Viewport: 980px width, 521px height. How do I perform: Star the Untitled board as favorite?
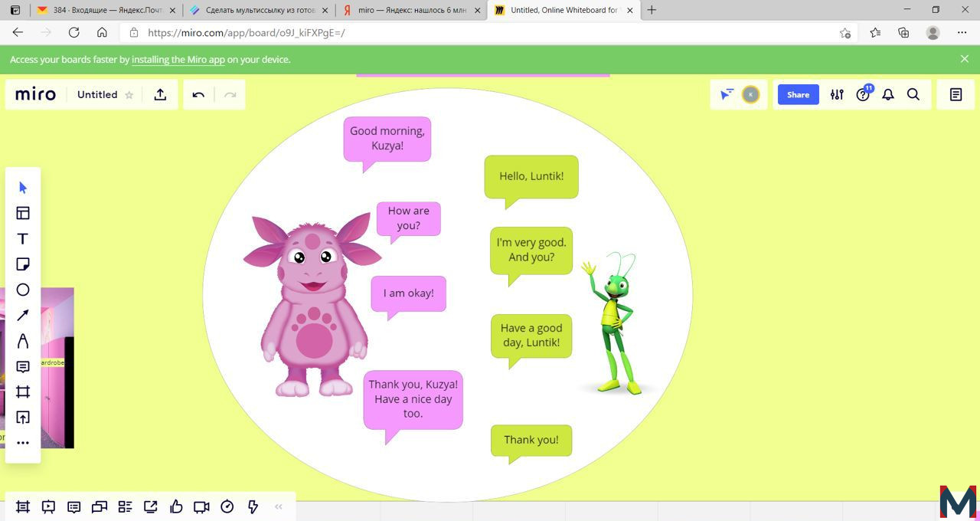[129, 95]
